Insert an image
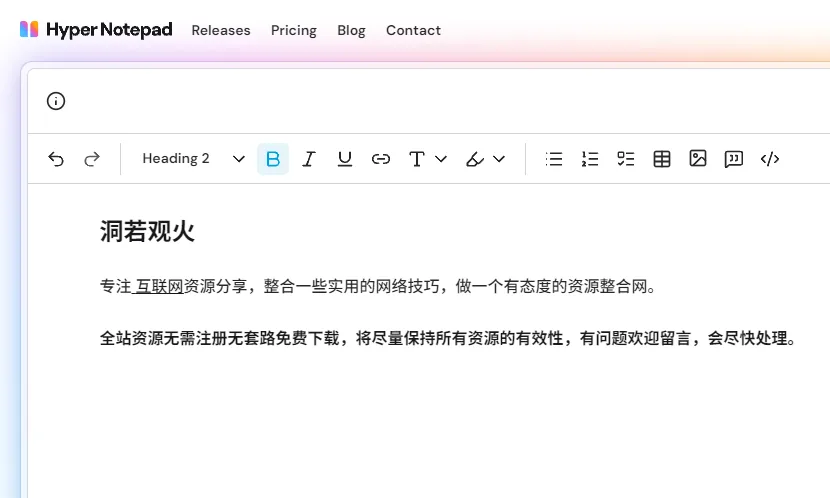The width and height of the screenshot is (830, 498). tap(698, 159)
